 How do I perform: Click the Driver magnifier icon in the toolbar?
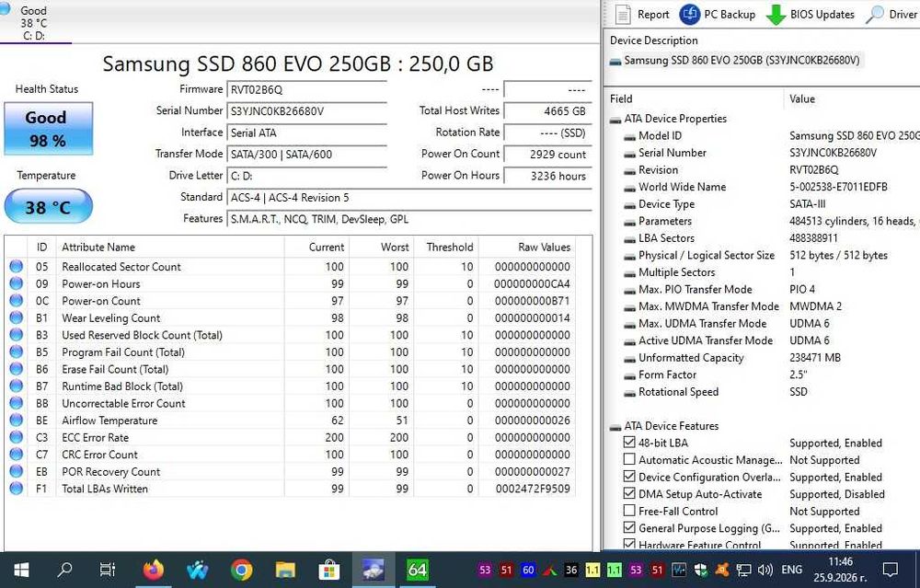[874, 15]
